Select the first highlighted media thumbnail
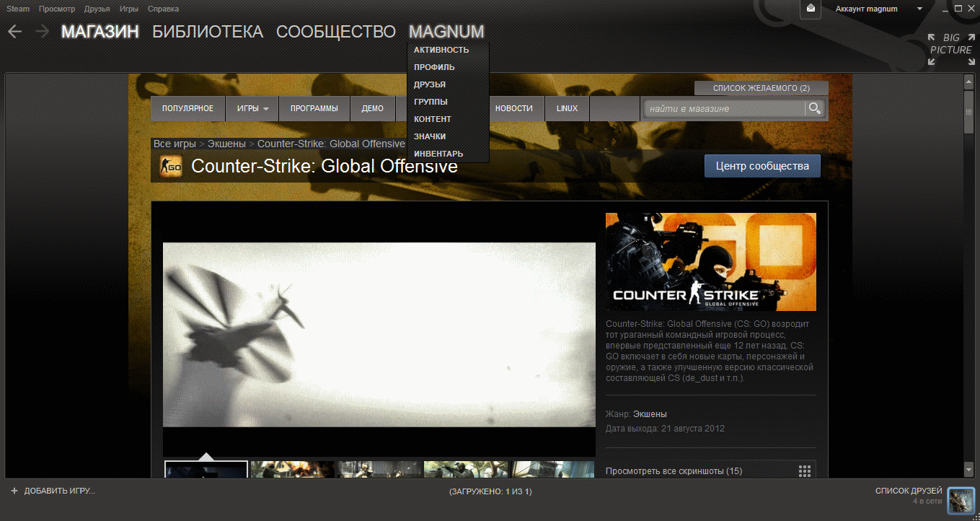 point(206,469)
